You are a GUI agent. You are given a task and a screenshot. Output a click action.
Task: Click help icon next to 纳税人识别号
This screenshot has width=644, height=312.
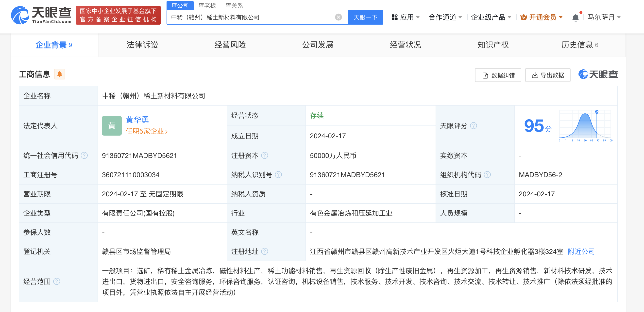point(278,175)
